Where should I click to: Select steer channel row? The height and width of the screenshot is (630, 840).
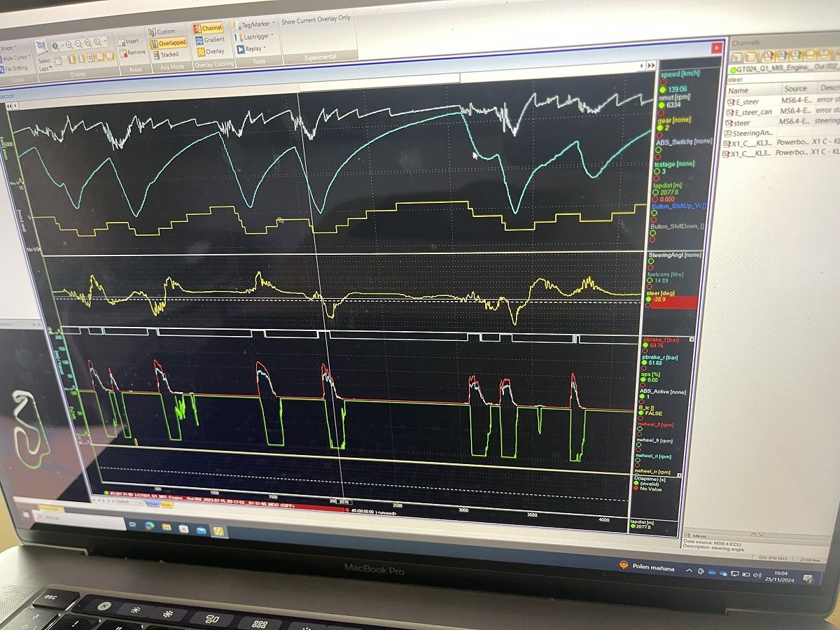click(x=783, y=122)
